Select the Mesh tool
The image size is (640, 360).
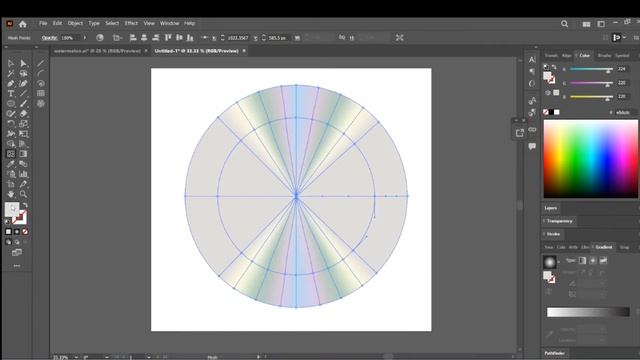[x=11, y=154]
